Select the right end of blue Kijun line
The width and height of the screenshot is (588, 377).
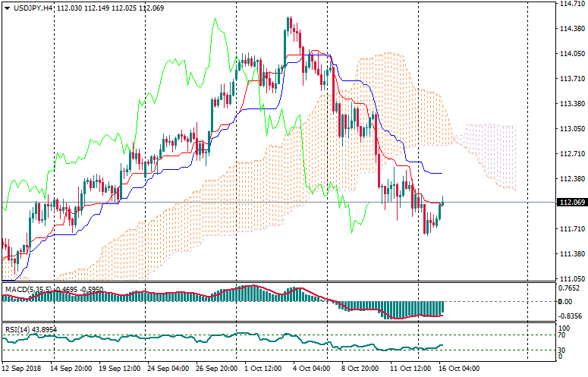coord(440,173)
